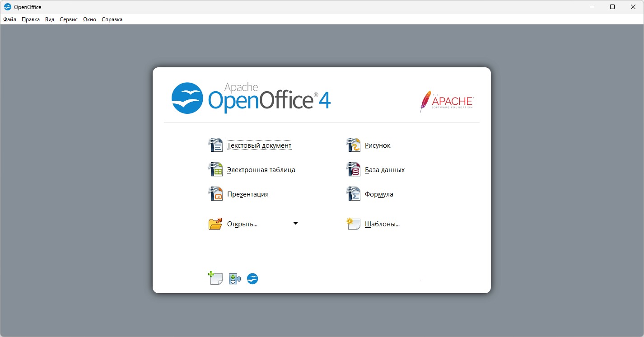
Task: Open the Вид menu
Action: coord(50,19)
